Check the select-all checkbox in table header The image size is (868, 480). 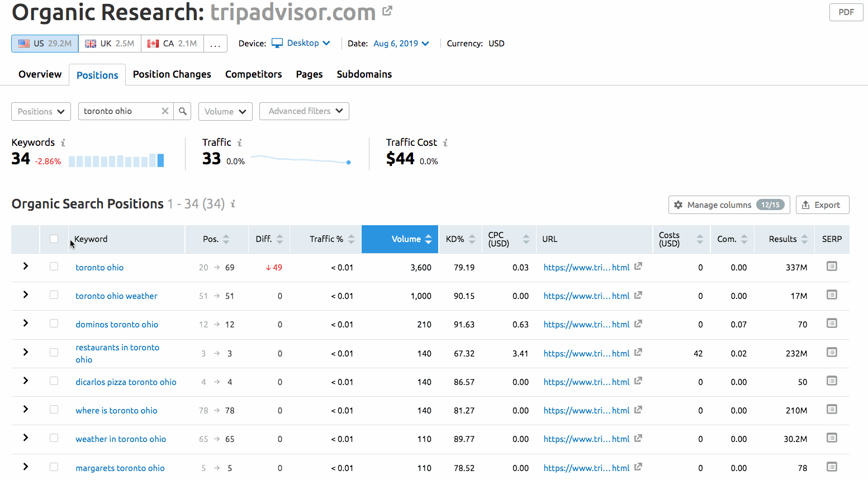54,239
